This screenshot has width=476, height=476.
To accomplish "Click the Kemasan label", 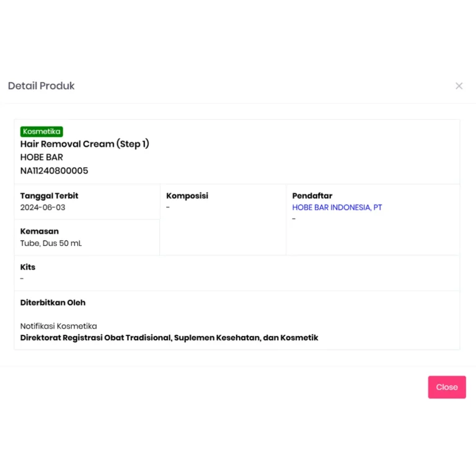I will coord(40,231).
